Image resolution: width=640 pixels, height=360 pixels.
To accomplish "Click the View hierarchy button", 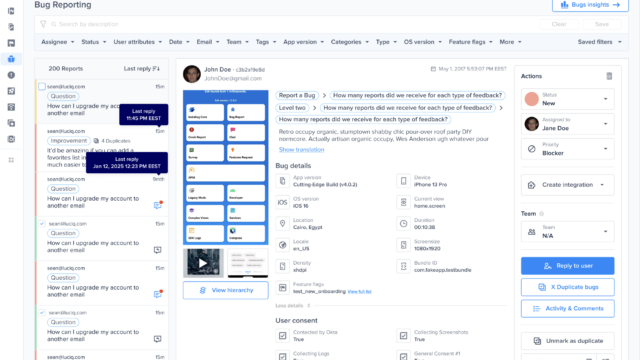I will [x=226, y=290].
